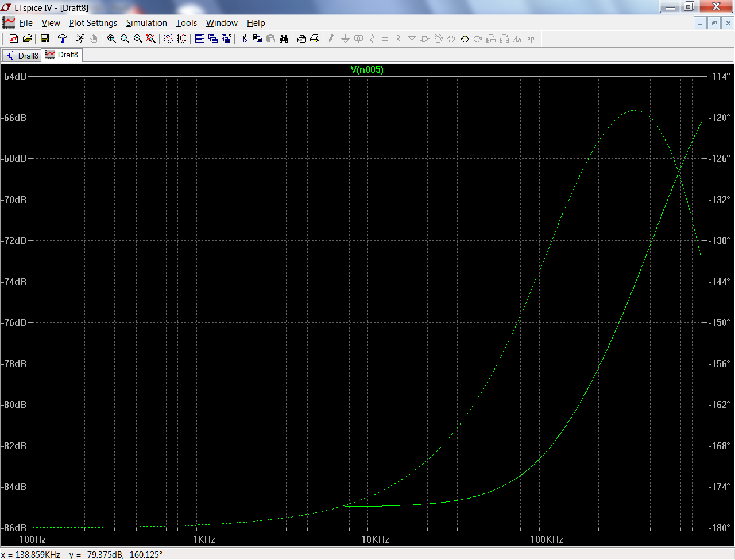Click the cursor x readout in status bar
Screen dimensions: 735x560
pyautogui.click(x=31, y=554)
